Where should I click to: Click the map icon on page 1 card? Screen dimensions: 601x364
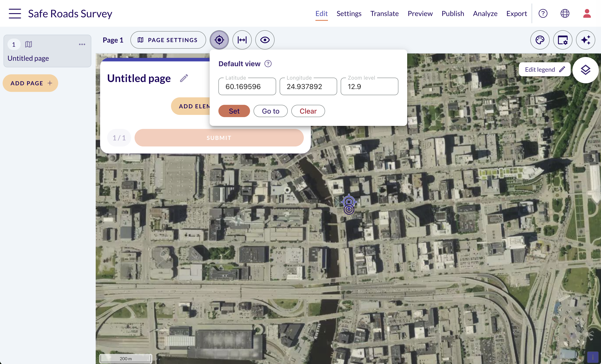(x=29, y=44)
